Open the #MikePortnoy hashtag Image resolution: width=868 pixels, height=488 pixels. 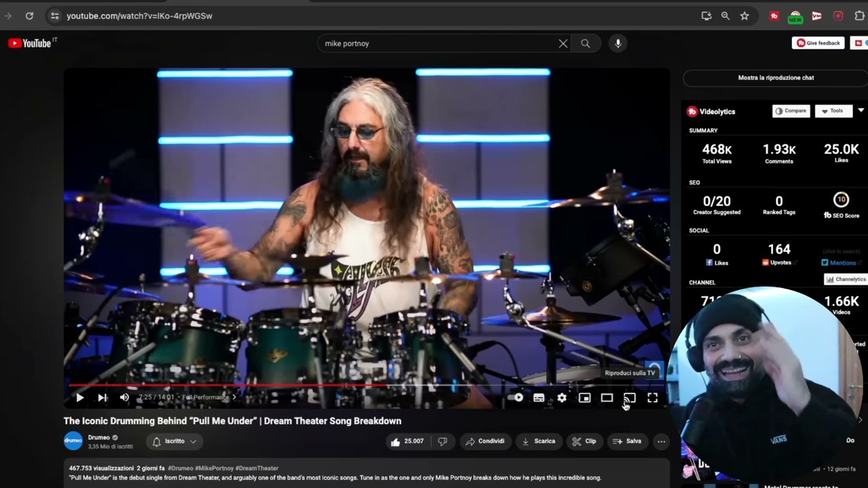click(x=214, y=468)
